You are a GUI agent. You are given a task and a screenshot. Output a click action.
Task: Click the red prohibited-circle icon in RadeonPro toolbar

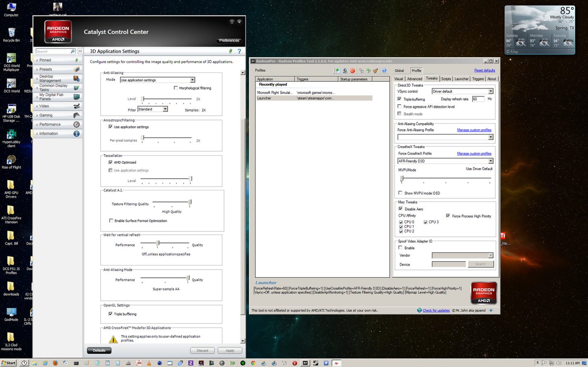click(352, 70)
